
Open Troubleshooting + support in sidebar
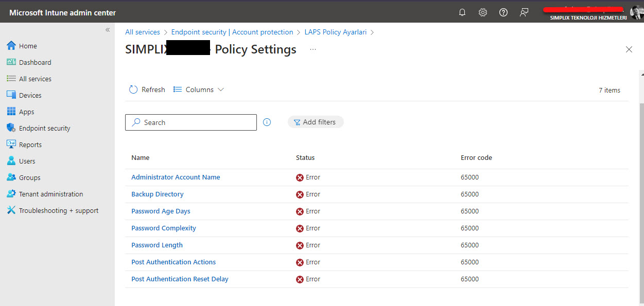[x=58, y=210]
